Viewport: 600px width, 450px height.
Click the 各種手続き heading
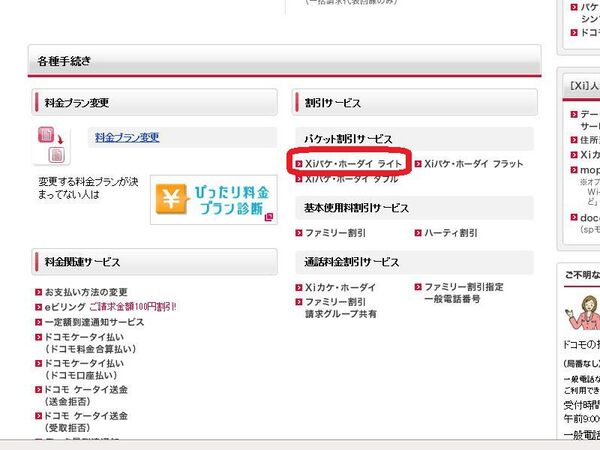(284, 60)
